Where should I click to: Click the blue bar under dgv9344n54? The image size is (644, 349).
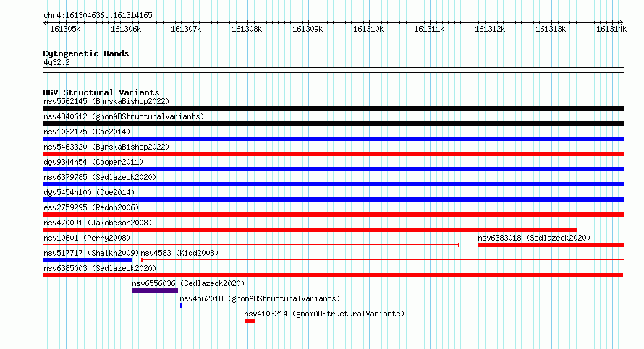pos(333,169)
